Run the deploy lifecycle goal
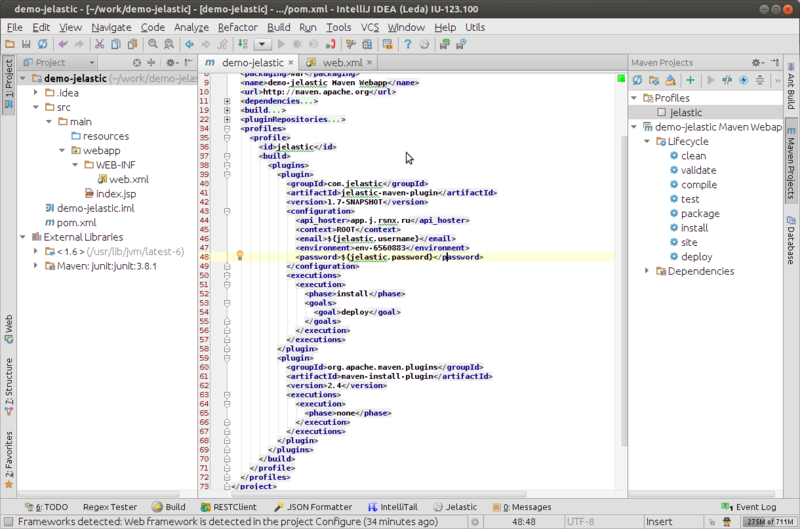This screenshot has height=529, width=800. (x=696, y=257)
